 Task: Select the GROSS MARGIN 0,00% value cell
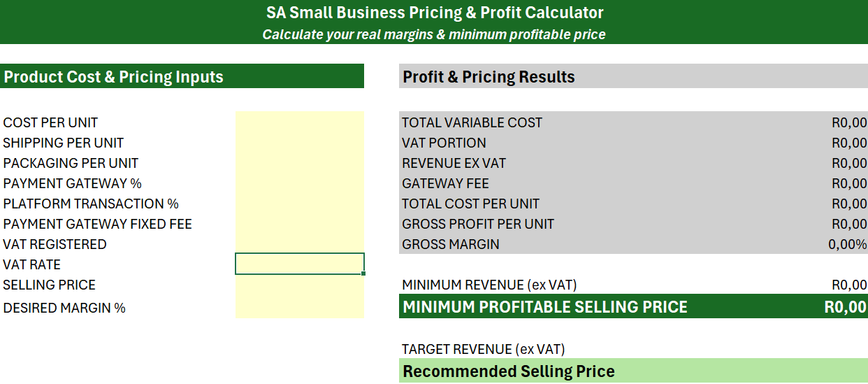[847, 244]
